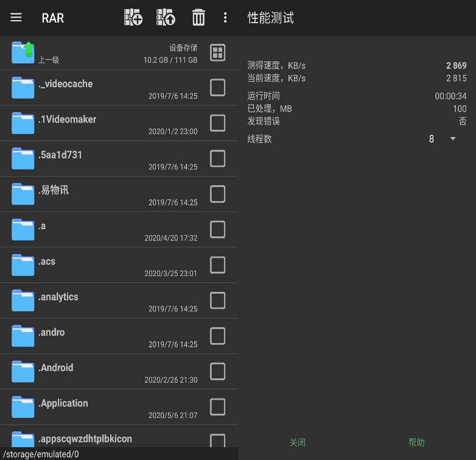Screen dimensions: 476x460
Task: Click the current speed value 2 815
Action: [x=457, y=79]
